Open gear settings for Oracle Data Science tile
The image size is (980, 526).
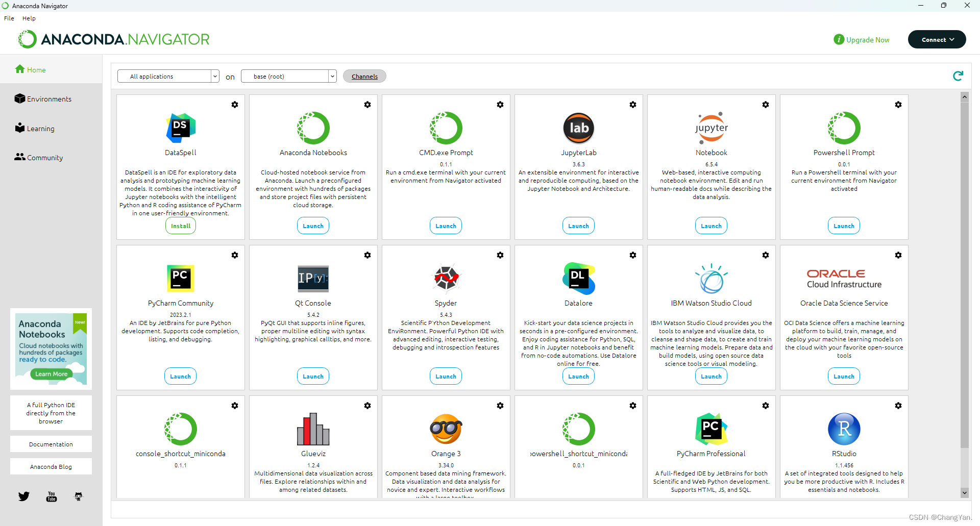pos(898,255)
